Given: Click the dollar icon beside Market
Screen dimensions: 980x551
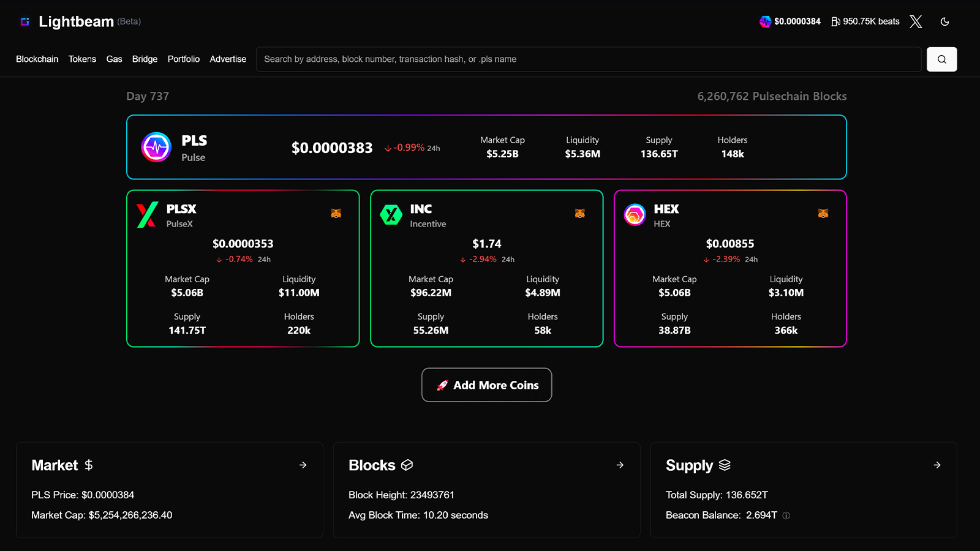Looking at the screenshot, I should click(89, 465).
